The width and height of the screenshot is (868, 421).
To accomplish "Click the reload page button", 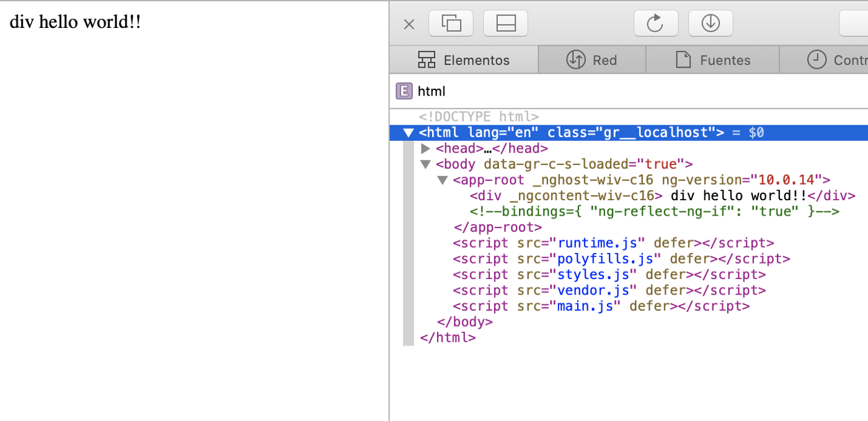I will click(x=655, y=24).
